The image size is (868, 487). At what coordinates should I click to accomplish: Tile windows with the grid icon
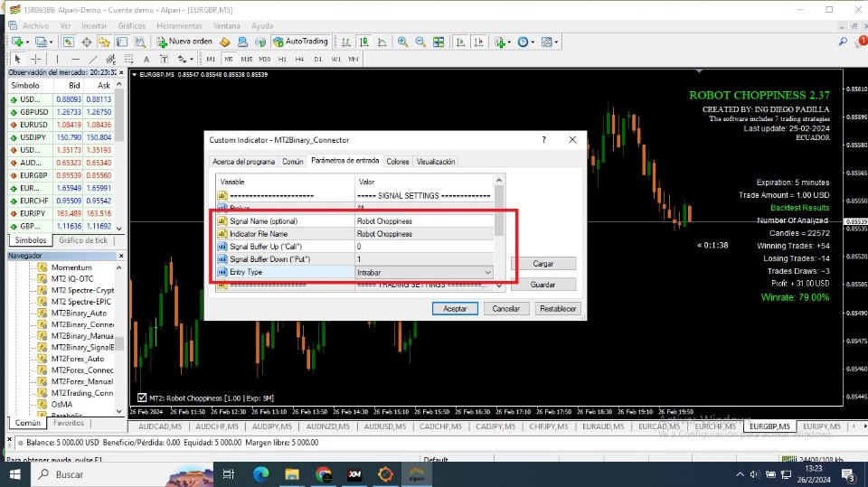[439, 42]
